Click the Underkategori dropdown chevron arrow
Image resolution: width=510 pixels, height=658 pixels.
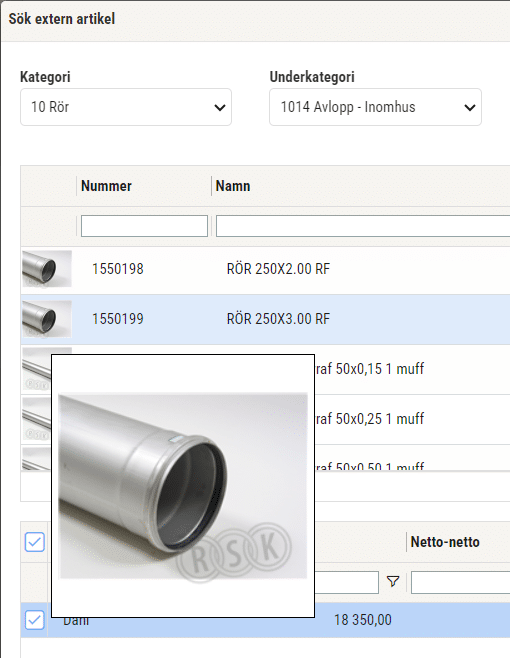coord(470,108)
